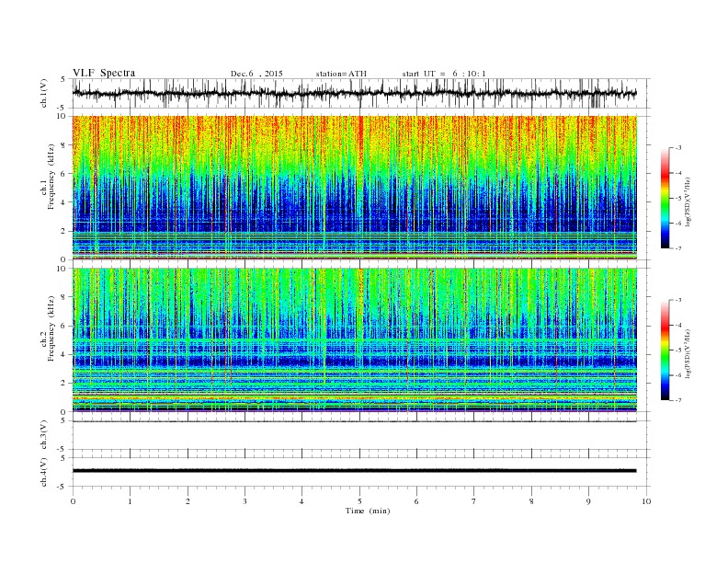This screenshot has height=563, width=728.
Task: Click the "ch.4(V)" axis label
Action: point(44,472)
